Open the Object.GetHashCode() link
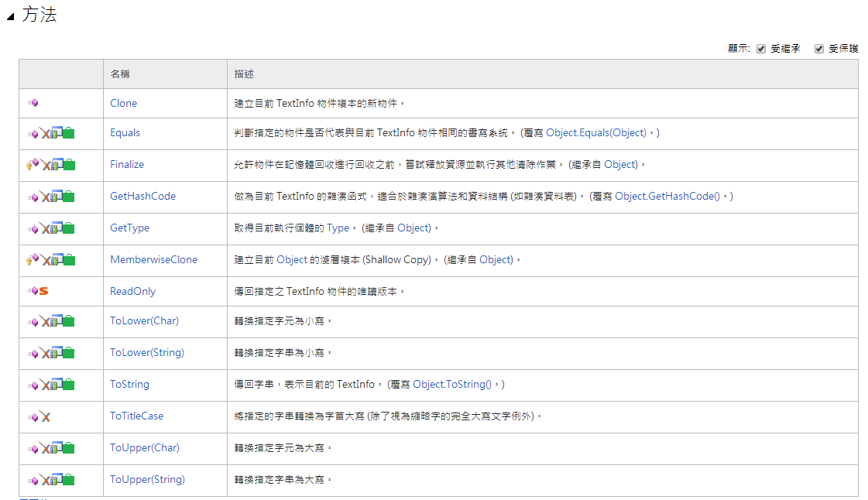 coord(667,196)
